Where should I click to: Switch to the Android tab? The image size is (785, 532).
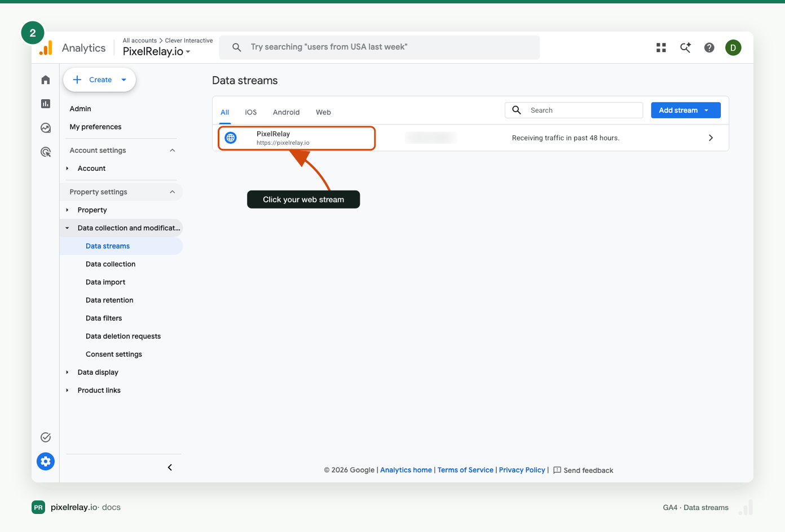286,112
